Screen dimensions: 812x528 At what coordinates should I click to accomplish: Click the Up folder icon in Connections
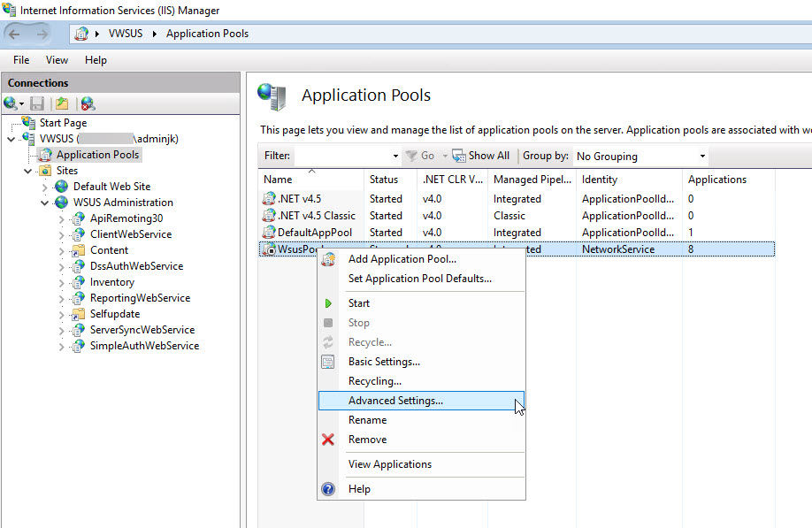coord(62,103)
